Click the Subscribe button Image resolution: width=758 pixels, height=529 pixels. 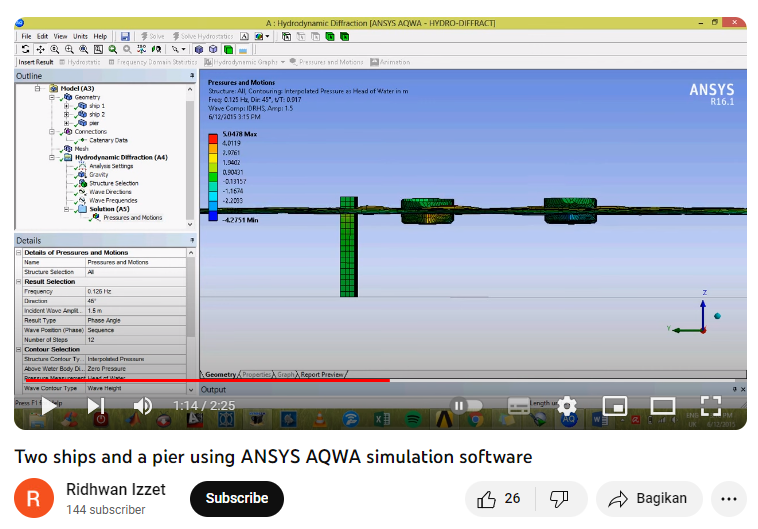pyautogui.click(x=237, y=499)
